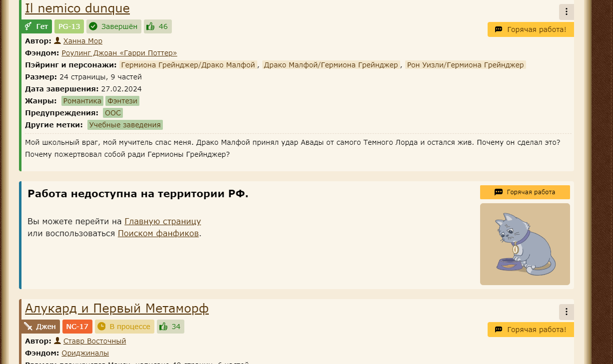Select pairing Гермиона Грейнджер/Драко Малфой
This screenshot has width=613, height=364.
click(188, 65)
